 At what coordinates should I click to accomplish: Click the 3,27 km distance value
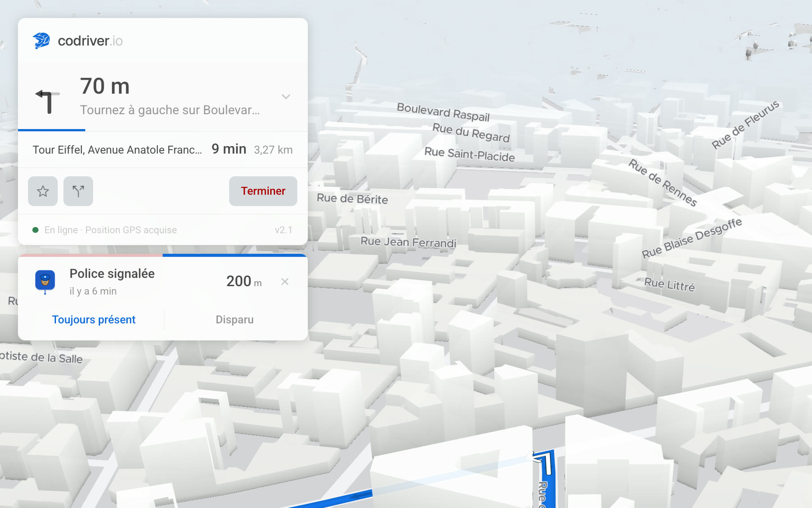(x=273, y=150)
